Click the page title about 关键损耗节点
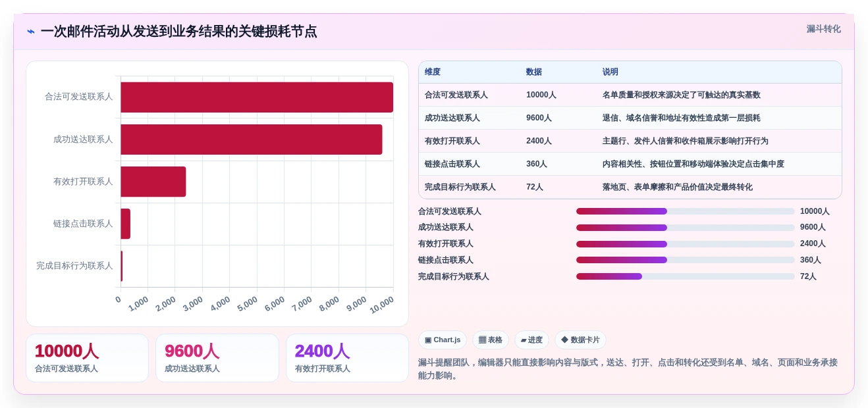 [x=178, y=32]
